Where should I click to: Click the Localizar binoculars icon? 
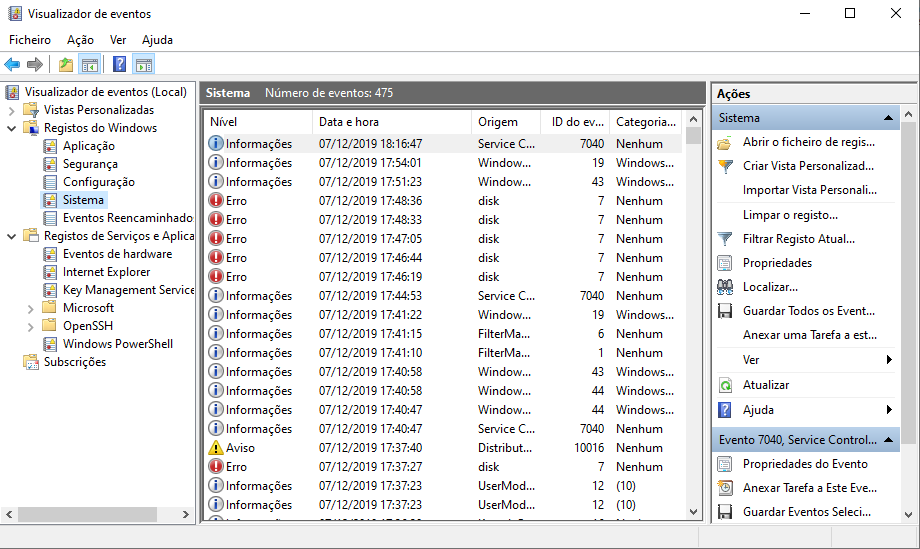click(725, 287)
